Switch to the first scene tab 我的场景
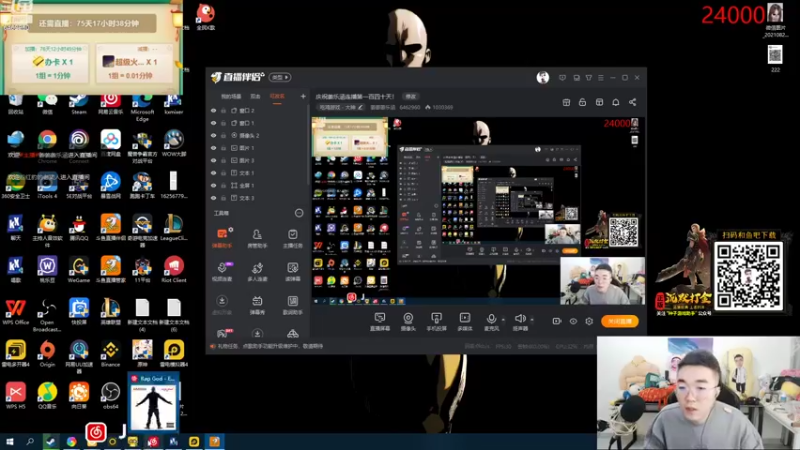Screen dimensions: 800x450 pos(231,96)
